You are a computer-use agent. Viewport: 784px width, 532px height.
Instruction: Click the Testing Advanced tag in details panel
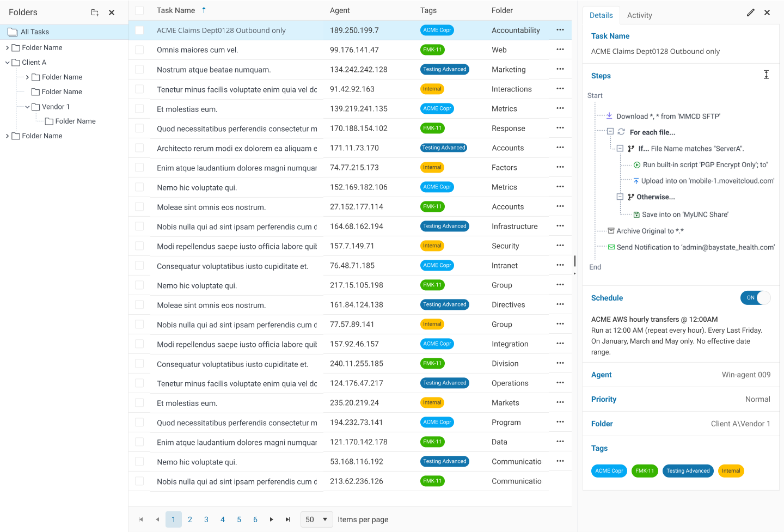(x=688, y=471)
